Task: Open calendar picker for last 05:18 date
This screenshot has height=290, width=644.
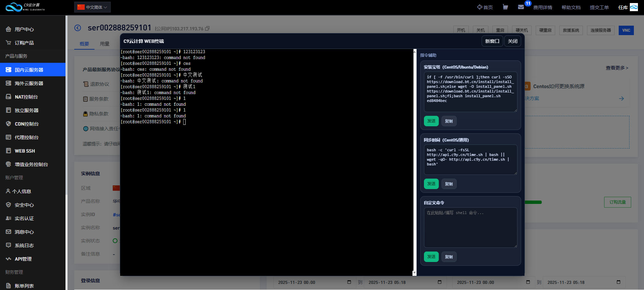Action: coord(618,282)
